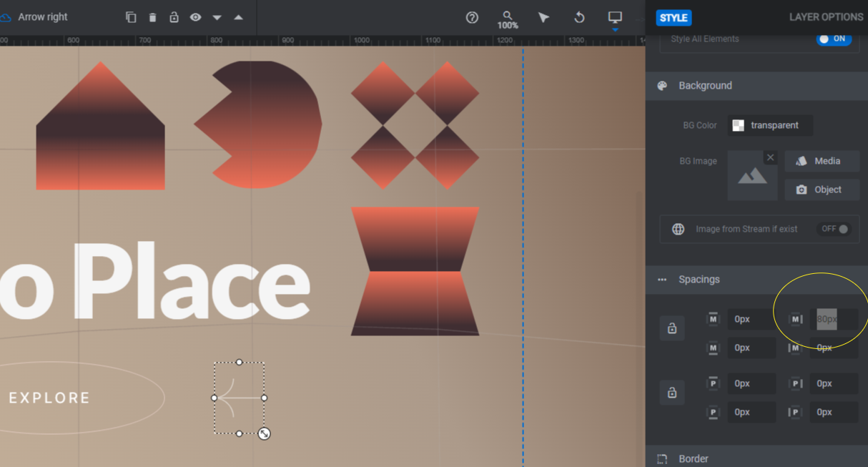868x467 pixels.
Task: Select the house-shaped gradient layer
Action: pos(101,125)
